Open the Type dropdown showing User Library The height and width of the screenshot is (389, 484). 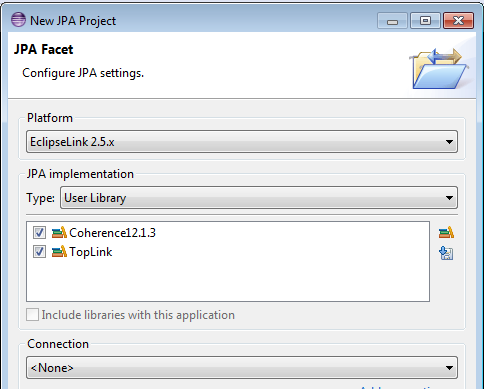tap(259, 198)
